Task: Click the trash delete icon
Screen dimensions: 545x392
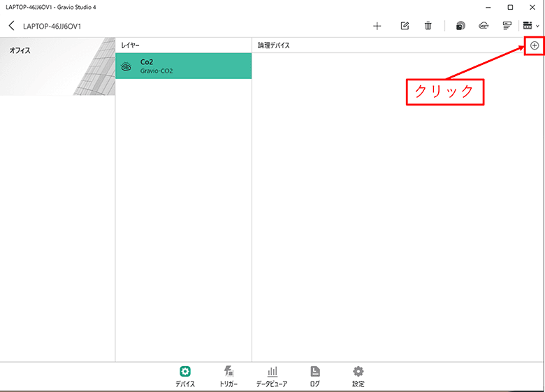Action: tap(428, 26)
